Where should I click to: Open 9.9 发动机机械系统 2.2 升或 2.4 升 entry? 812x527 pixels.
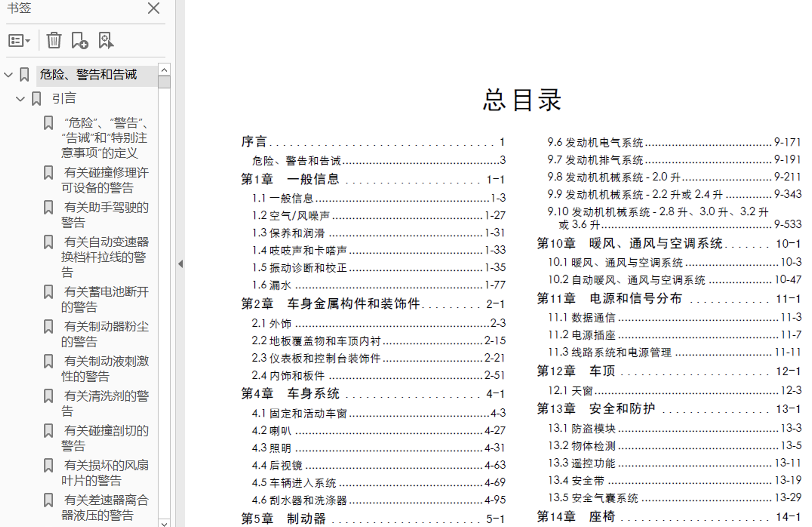[x=674, y=194]
